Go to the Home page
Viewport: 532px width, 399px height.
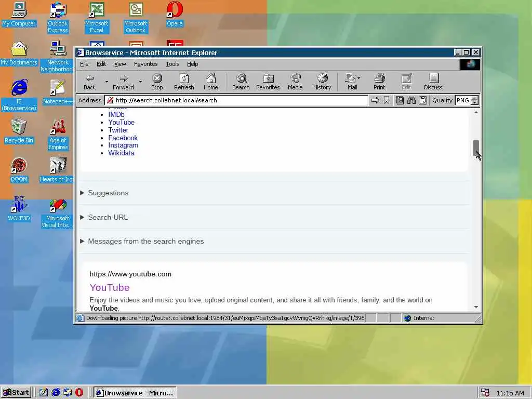tap(211, 82)
